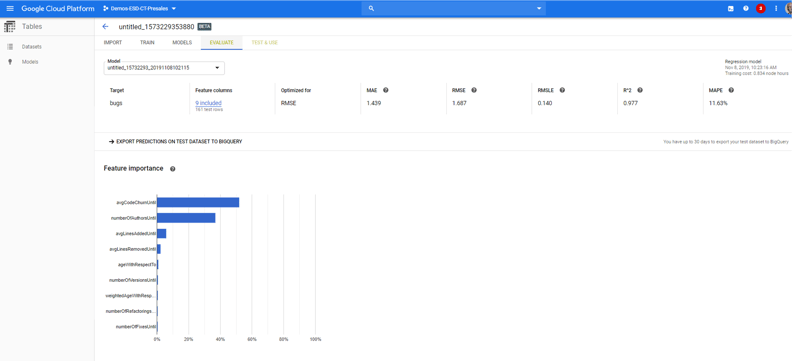Select the EVALUATE tab

[x=221, y=43]
